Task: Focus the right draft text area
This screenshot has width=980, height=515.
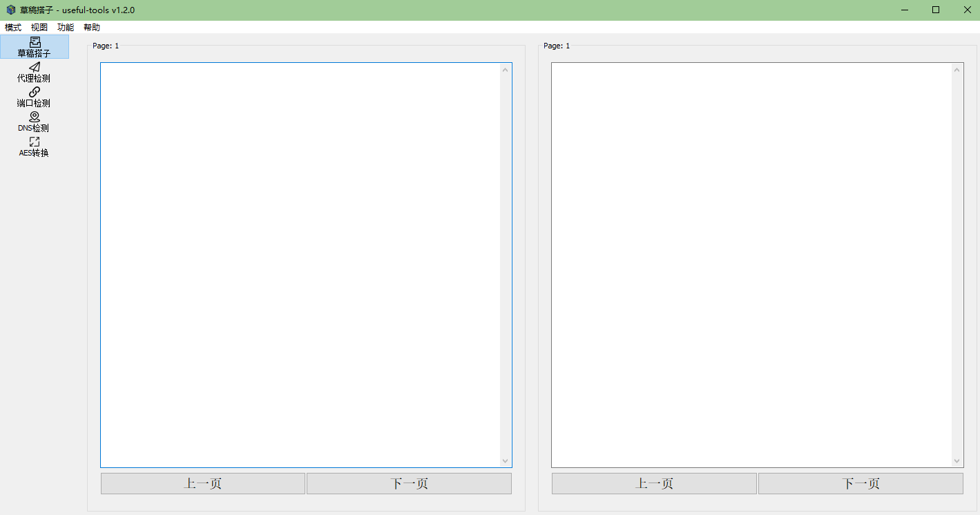Action: click(x=751, y=265)
